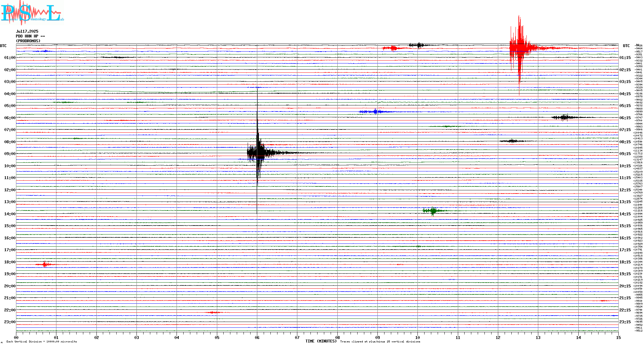Click the '21:00' hour label on left
644x346 pixels.
coord(10,298)
